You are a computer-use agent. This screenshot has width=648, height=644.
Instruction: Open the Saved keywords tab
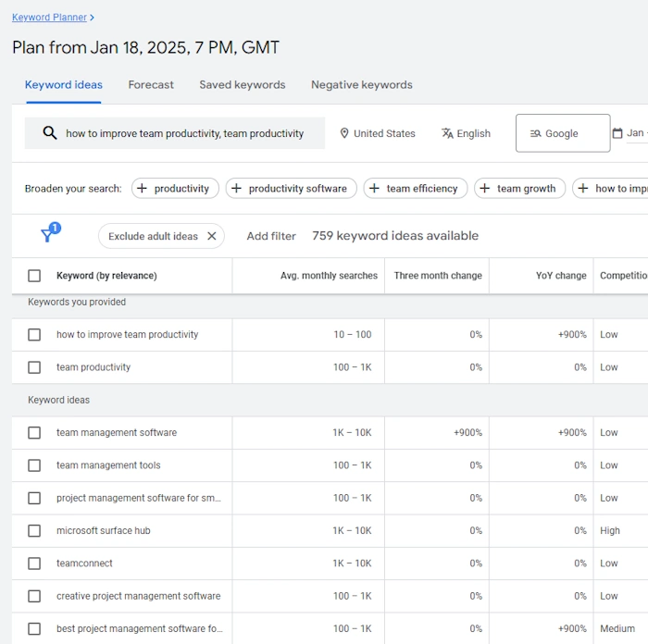pos(243,85)
